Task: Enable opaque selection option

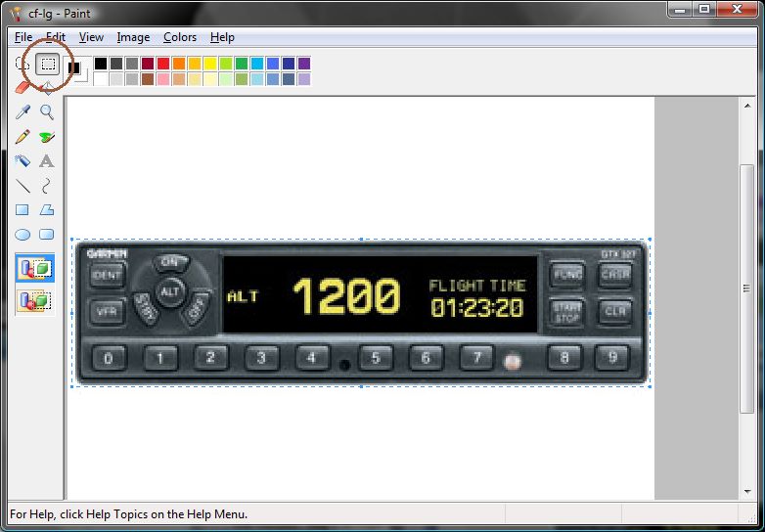Action: (35, 268)
